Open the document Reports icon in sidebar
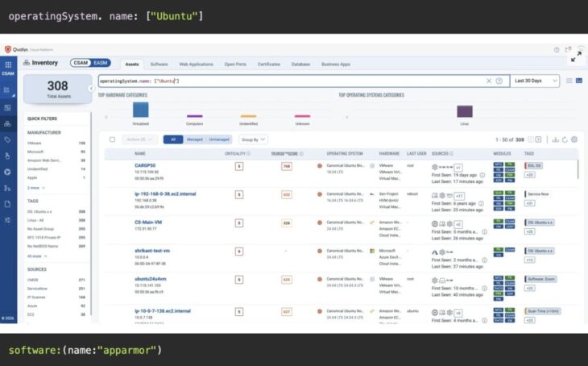Screen dimensions: 588x366 tap(7, 204)
